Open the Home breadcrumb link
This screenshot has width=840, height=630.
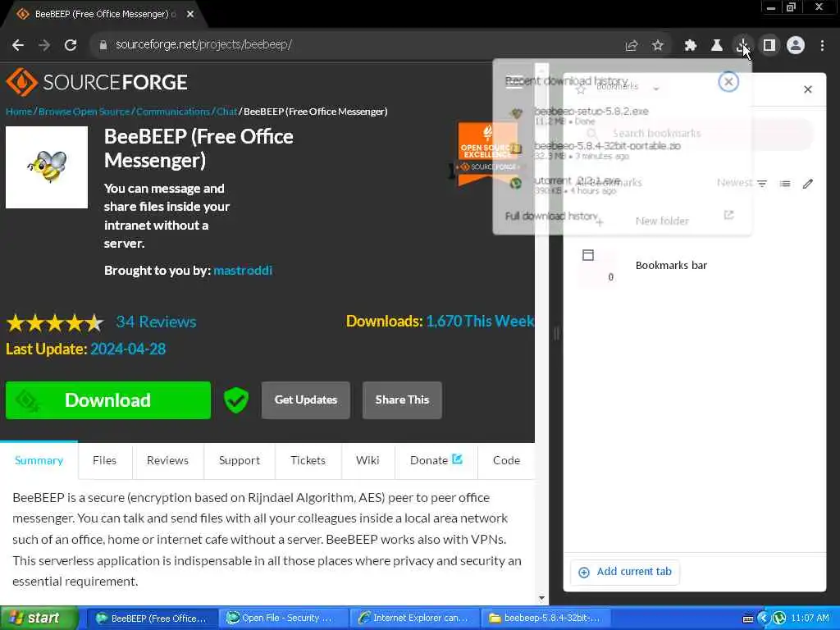coord(19,112)
